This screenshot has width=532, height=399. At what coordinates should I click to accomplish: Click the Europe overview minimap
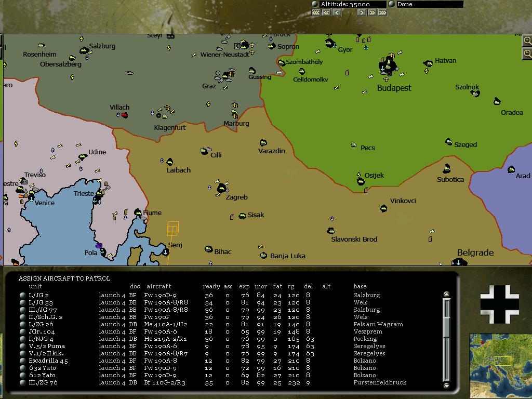[501, 366]
